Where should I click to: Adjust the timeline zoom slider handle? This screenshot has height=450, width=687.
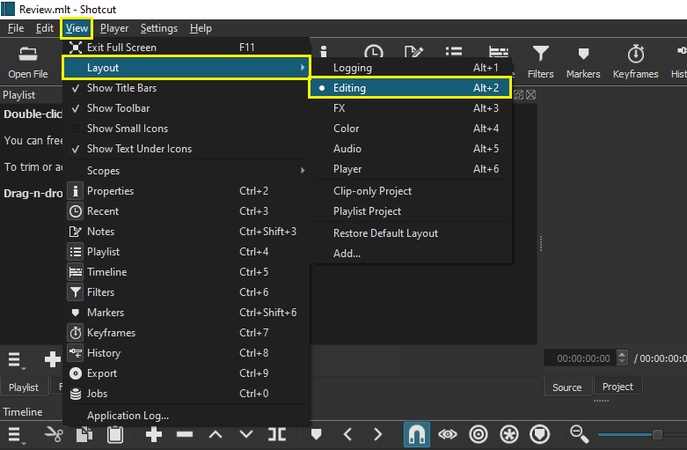(x=657, y=435)
